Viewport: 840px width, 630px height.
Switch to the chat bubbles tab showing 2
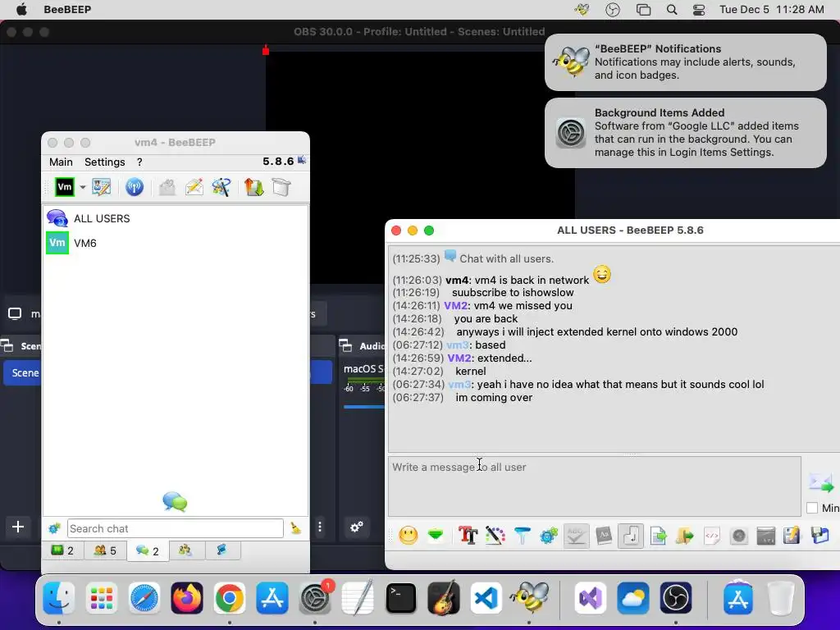point(148,550)
